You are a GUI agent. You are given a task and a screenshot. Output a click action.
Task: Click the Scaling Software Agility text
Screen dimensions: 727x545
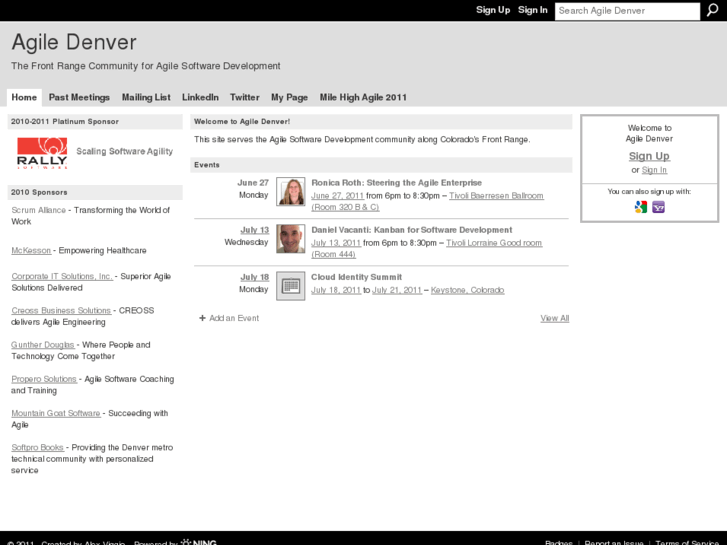125,152
